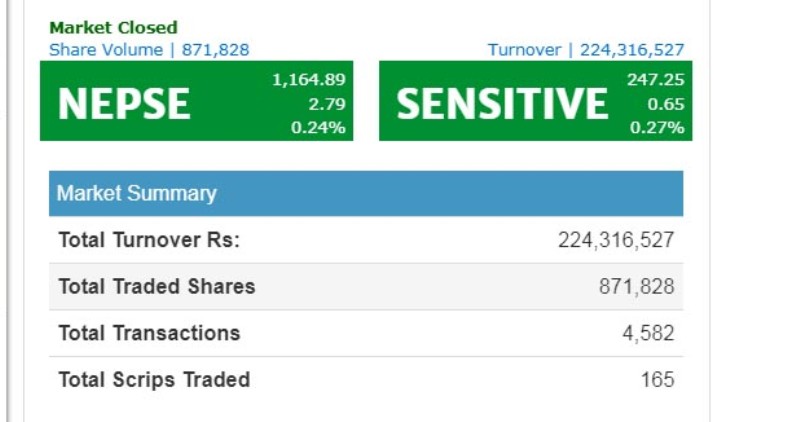
Task: Click the SENSITIVE index label
Action: pyautogui.click(x=502, y=104)
